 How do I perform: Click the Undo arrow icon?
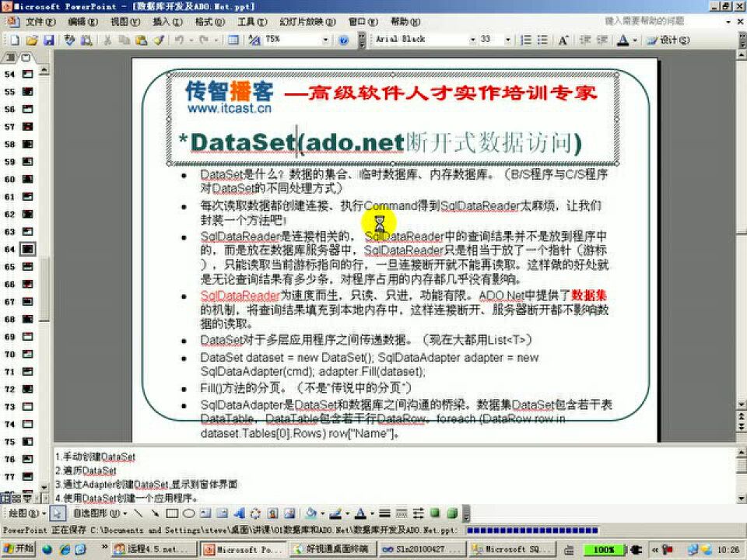pyautogui.click(x=180, y=40)
